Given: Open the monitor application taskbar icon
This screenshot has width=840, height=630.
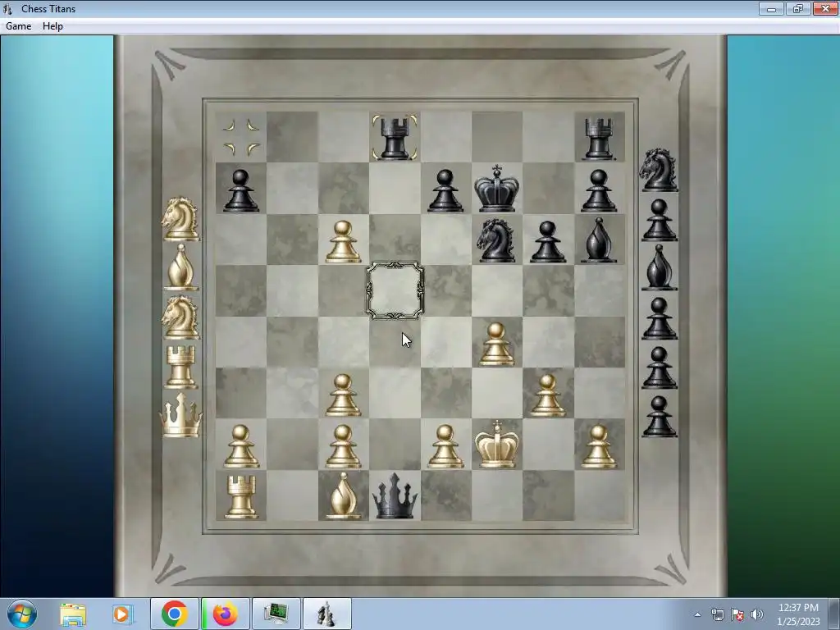Looking at the screenshot, I should point(276,614).
